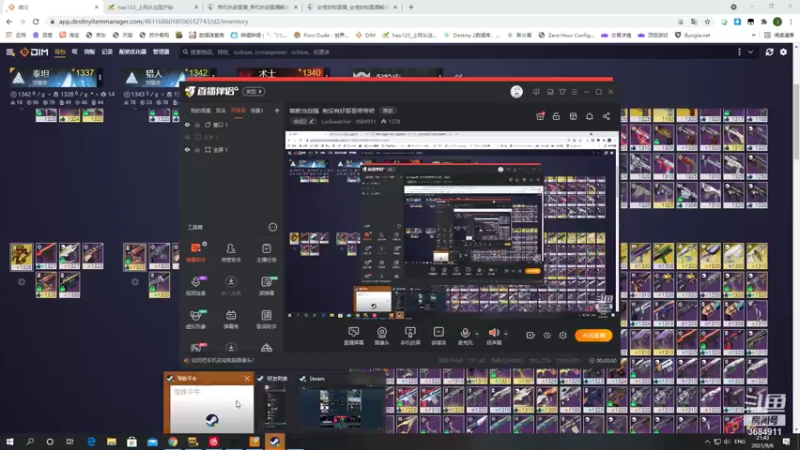Expand the microphone options arrow
800x450 pixels.
[477, 334]
